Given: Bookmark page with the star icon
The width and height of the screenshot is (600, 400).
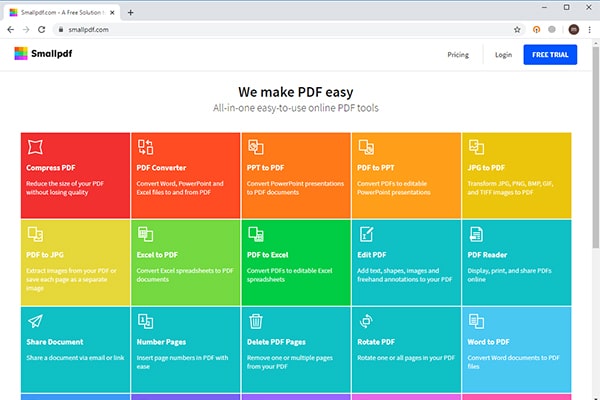Looking at the screenshot, I should coord(517,29).
